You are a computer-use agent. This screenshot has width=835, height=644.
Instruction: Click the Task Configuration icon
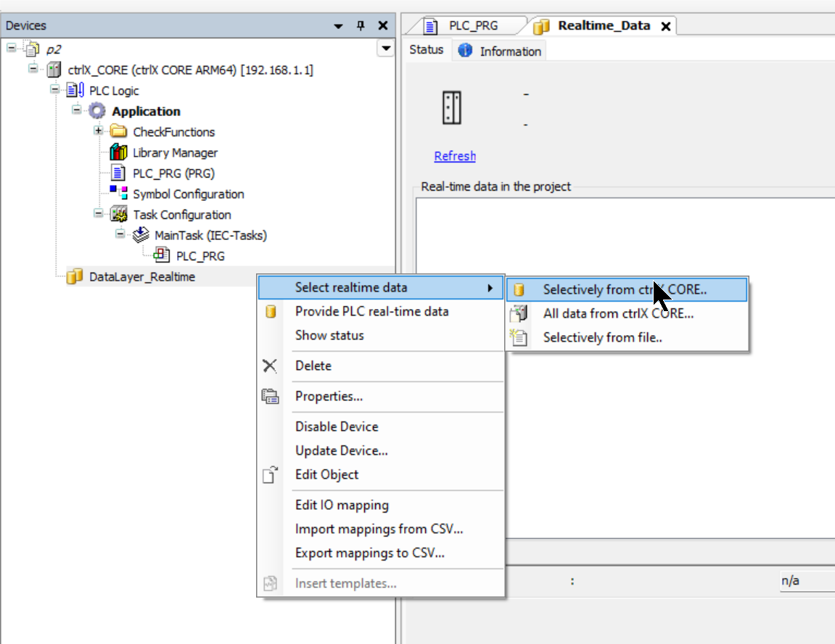tap(118, 214)
